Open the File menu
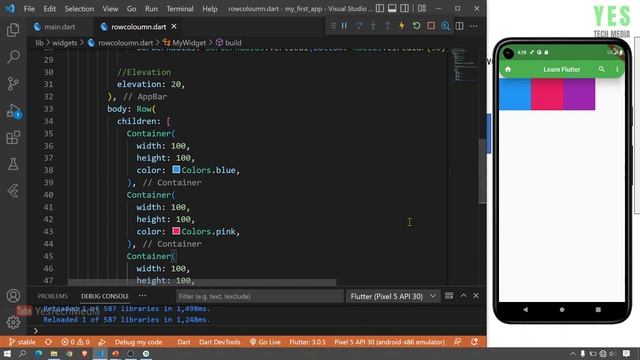Viewport: 640px width, 360px height. click(x=29, y=9)
